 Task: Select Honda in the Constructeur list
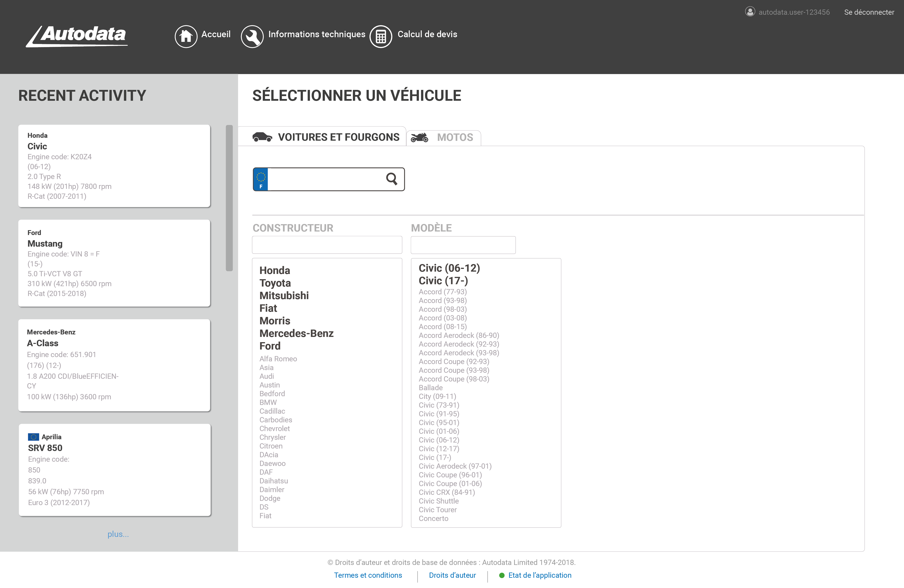[275, 270]
